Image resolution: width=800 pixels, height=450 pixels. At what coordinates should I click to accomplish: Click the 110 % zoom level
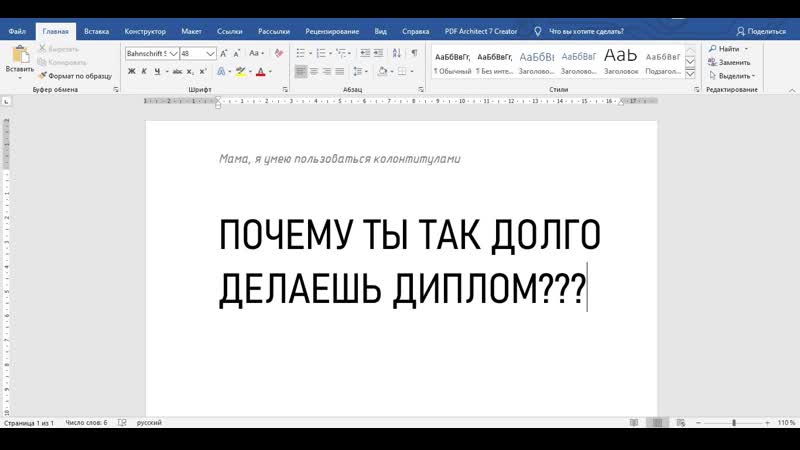click(x=786, y=422)
